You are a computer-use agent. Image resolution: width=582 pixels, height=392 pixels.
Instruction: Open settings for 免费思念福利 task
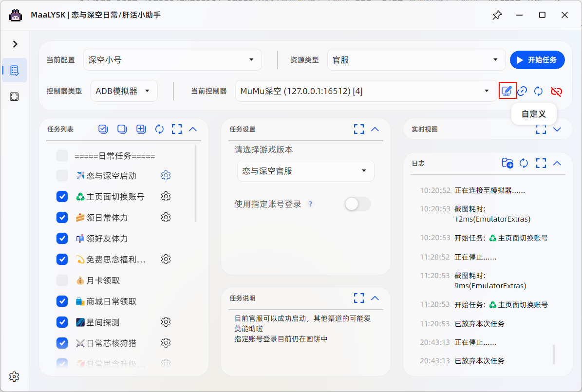click(x=166, y=259)
